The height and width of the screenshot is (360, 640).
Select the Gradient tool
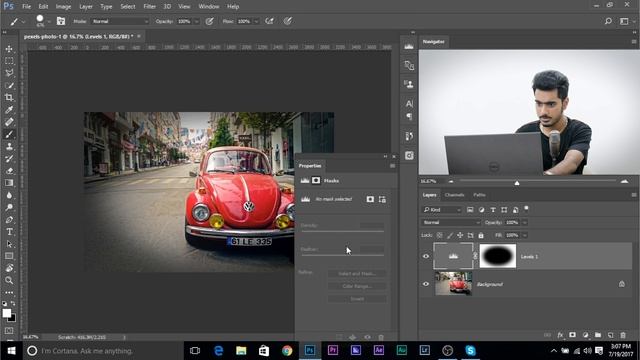pos(9,183)
